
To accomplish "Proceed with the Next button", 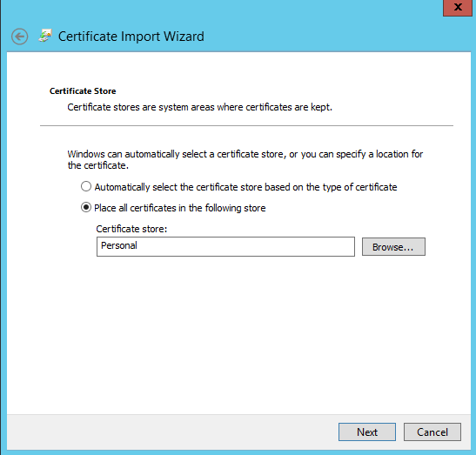I will pyautogui.click(x=367, y=432).
